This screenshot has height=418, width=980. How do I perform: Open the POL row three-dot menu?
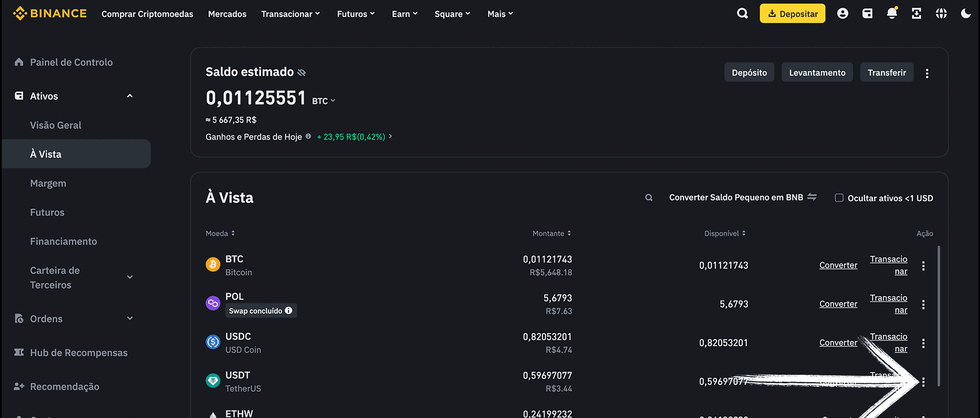[923, 305]
